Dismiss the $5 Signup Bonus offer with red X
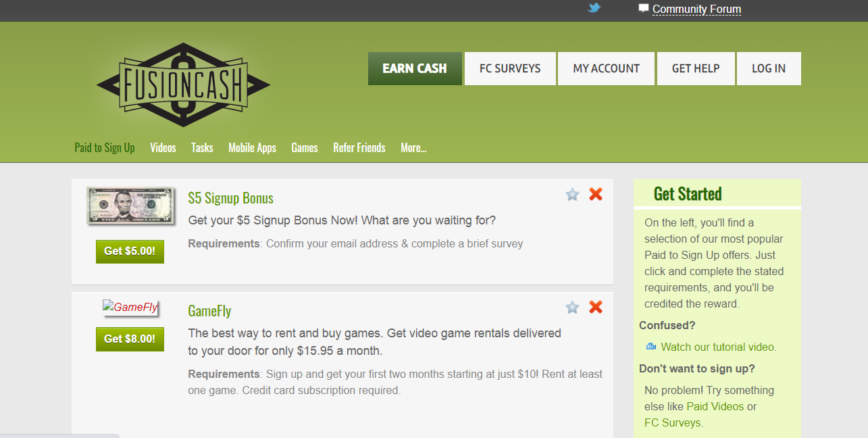 click(596, 195)
